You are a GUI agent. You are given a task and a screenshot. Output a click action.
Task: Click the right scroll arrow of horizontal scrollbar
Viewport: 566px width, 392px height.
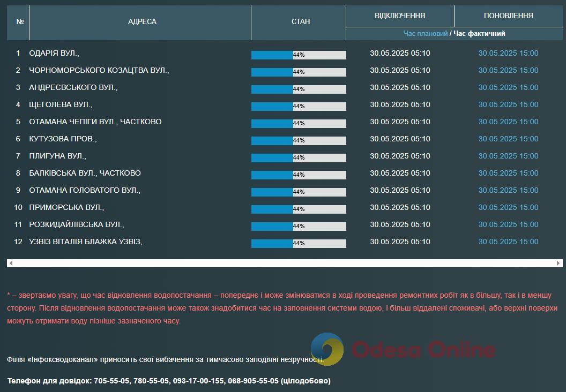pyautogui.click(x=558, y=263)
